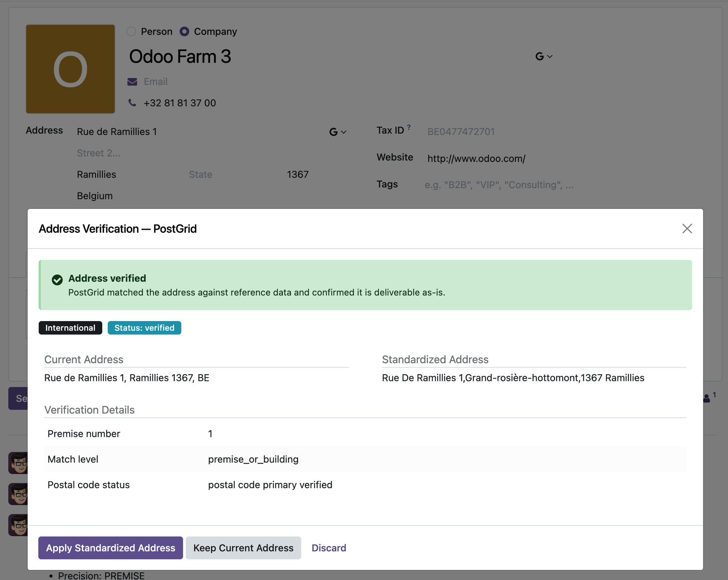Click the Premise number value 1
Viewport: 728px width, 580px height.
coord(210,434)
